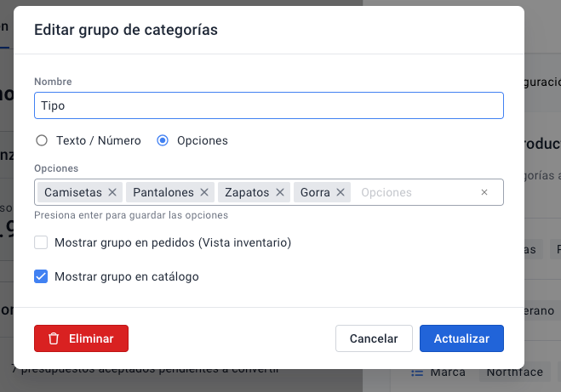Click the Zapatos chip label

tap(247, 193)
